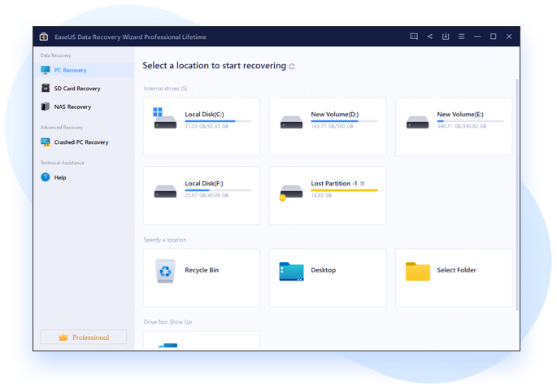Click the import scan status icon

point(446,37)
